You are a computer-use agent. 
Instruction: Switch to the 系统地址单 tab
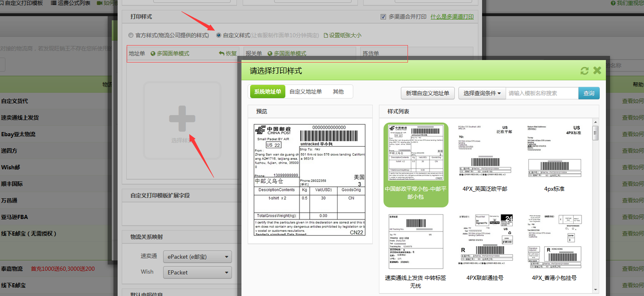point(268,91)
